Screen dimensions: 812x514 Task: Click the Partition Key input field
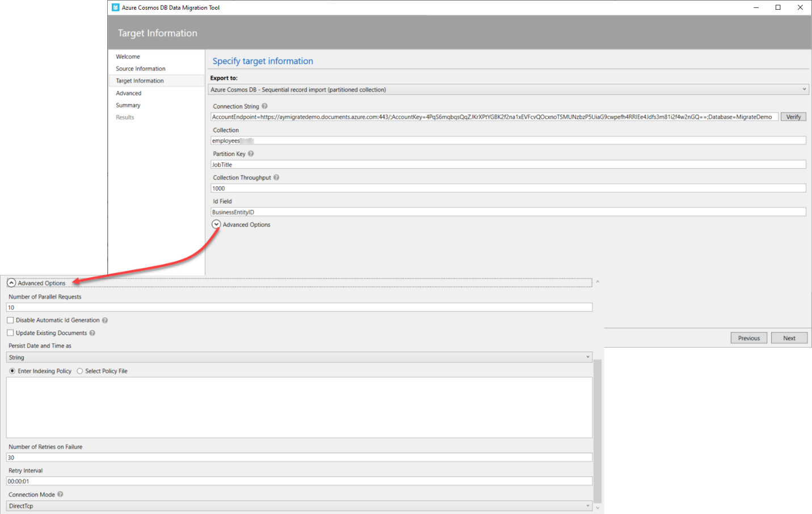pyautogui.click(x=508, y=165)
